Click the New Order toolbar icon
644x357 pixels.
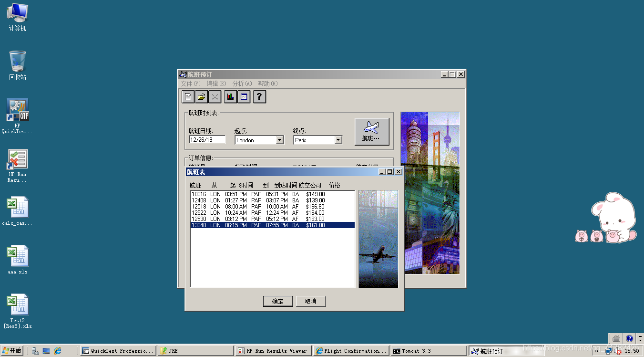pyautogui.click(x=188, y=97)
